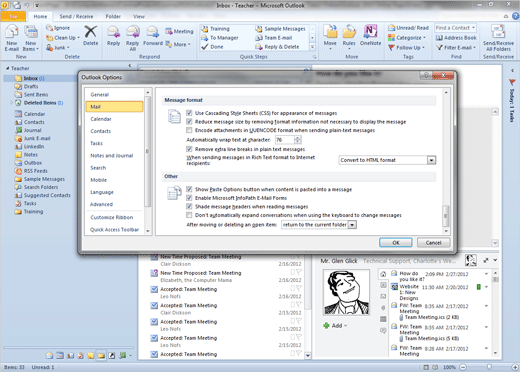Enable Don't automatically expand conversations checkbox
Screen dimensions: 520x372
tap(189, 215)
